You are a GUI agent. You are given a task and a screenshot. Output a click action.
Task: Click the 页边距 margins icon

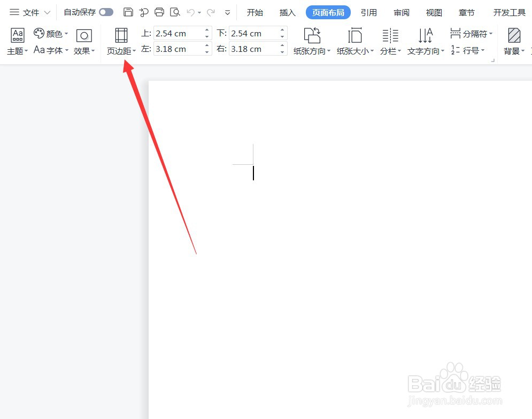pyautogui.click(x=121, y=35)
